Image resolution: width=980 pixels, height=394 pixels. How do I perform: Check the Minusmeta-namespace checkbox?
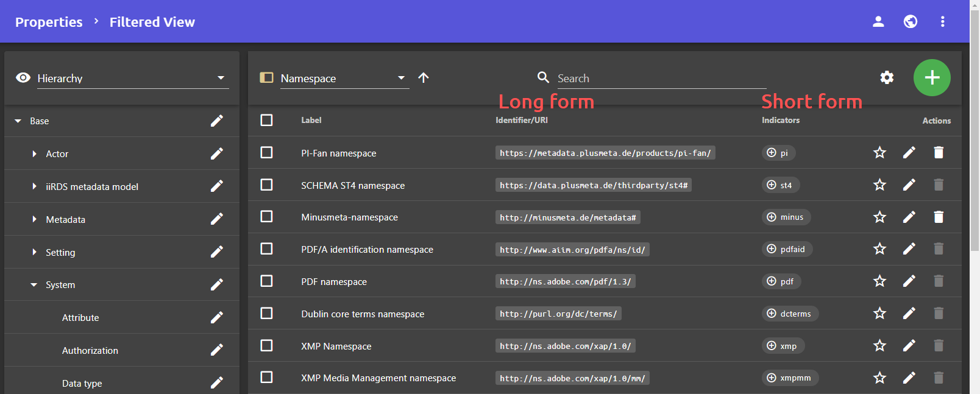[266, 217]
